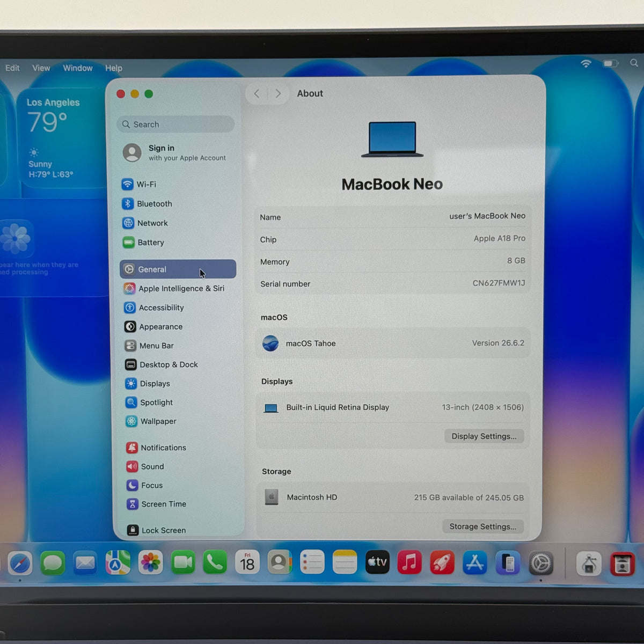Select Network in the settings sidebar
644x644 pixels.
[x=145, y=223]
